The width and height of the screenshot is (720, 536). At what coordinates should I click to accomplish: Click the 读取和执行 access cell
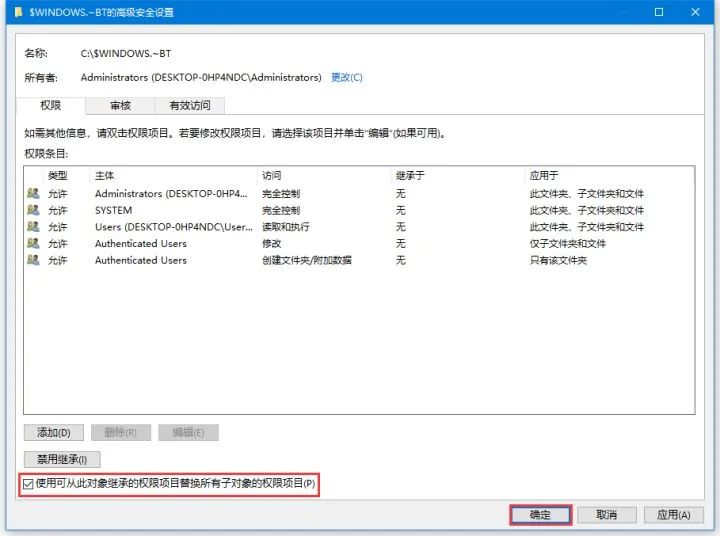click(286, 227)
